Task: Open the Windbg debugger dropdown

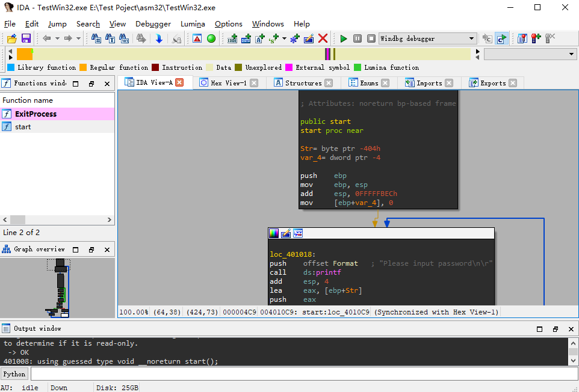Action: pos(427,38)
